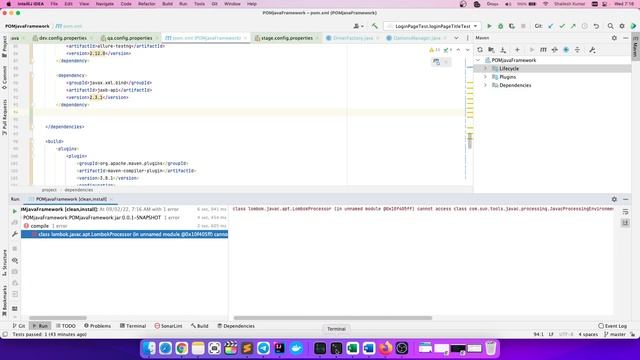Add Maven project plus icon
This screenshot has width=640, height=360.
click(x=517, y=50)
